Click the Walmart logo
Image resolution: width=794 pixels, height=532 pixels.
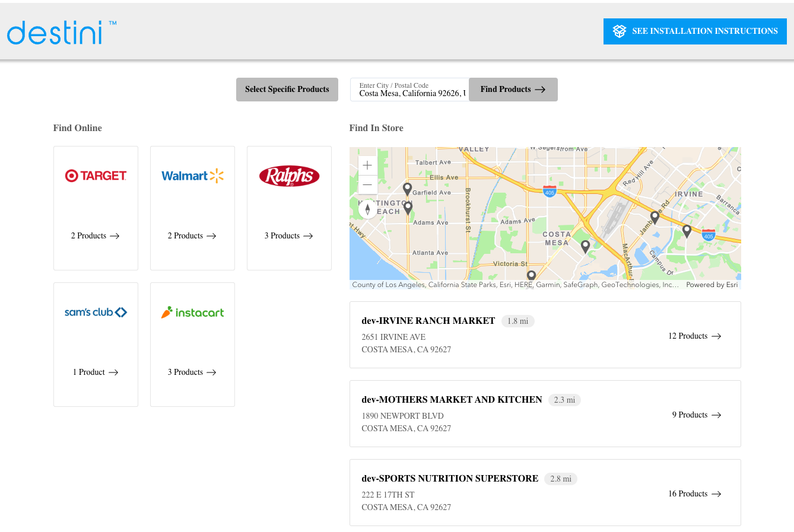(x=193, y=176)
